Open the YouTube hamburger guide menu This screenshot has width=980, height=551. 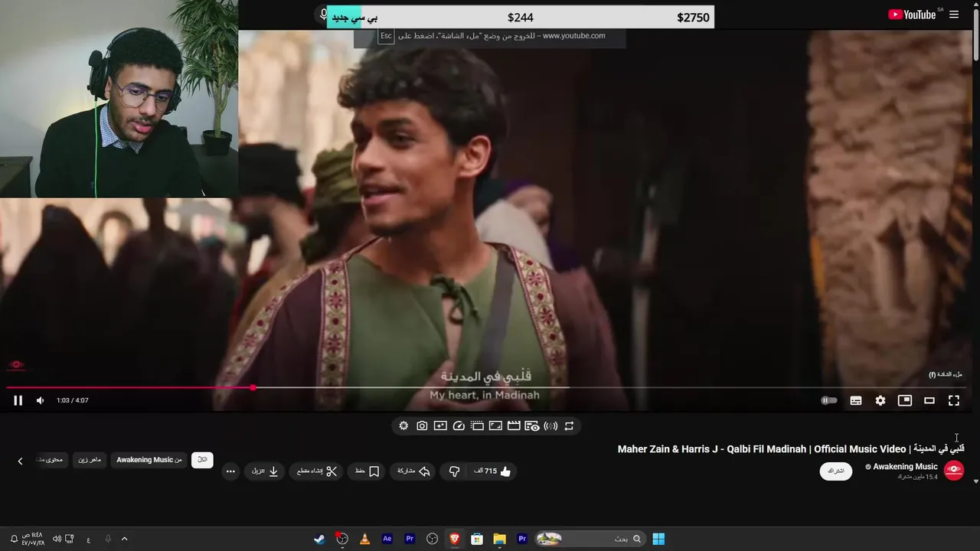(954, 15)
